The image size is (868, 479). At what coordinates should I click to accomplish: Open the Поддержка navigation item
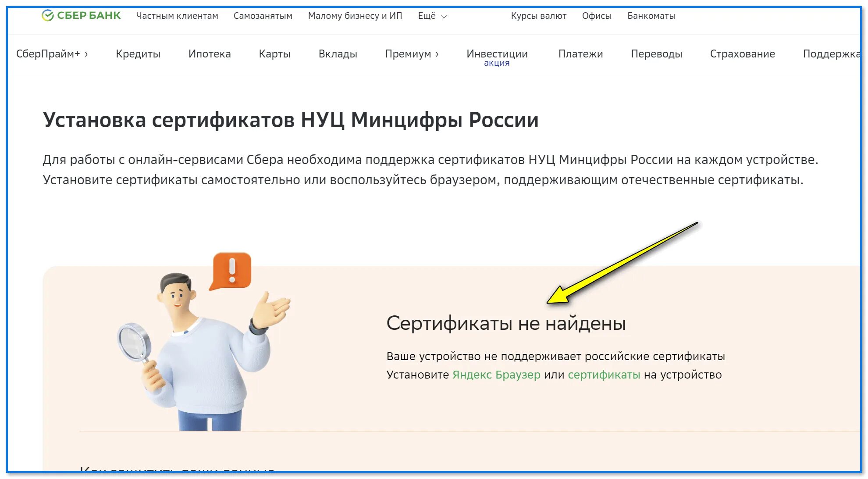pyautogui.click(x=831, y=54)
